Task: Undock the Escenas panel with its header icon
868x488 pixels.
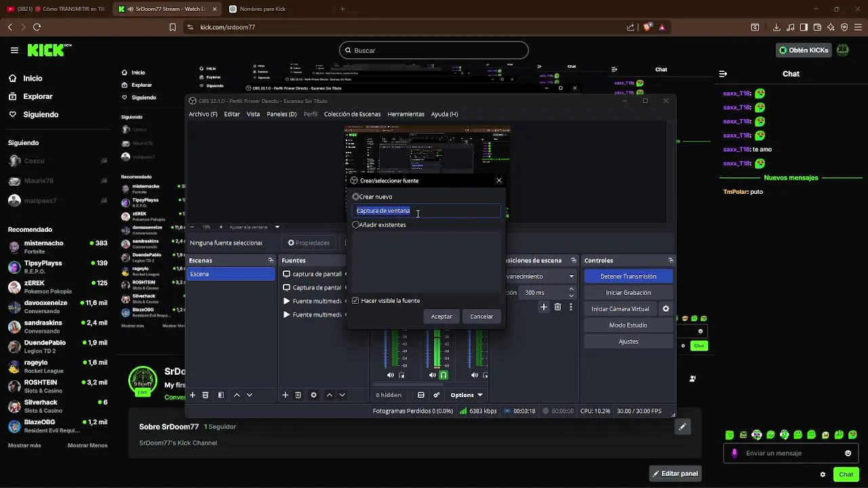Action: [271, 260]
